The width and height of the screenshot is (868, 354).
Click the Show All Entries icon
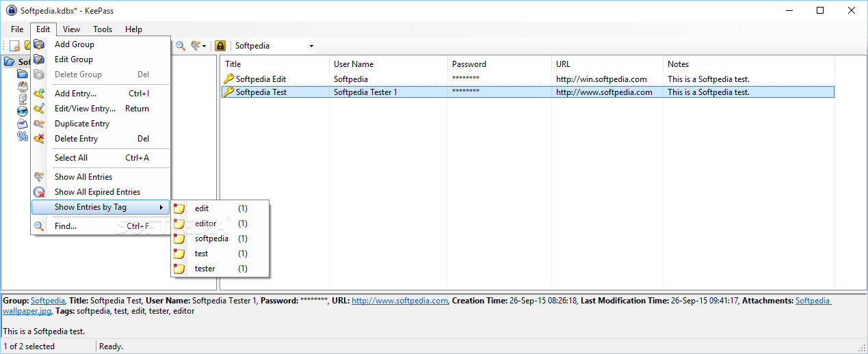tap(40, 177)
